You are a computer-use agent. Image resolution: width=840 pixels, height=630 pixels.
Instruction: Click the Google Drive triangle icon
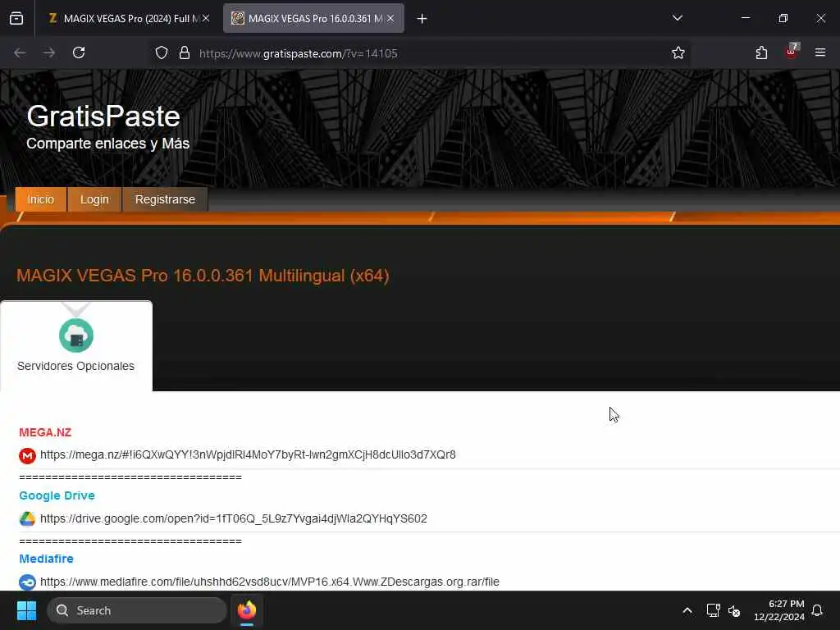pyautogui.click(x=27, y=518)
